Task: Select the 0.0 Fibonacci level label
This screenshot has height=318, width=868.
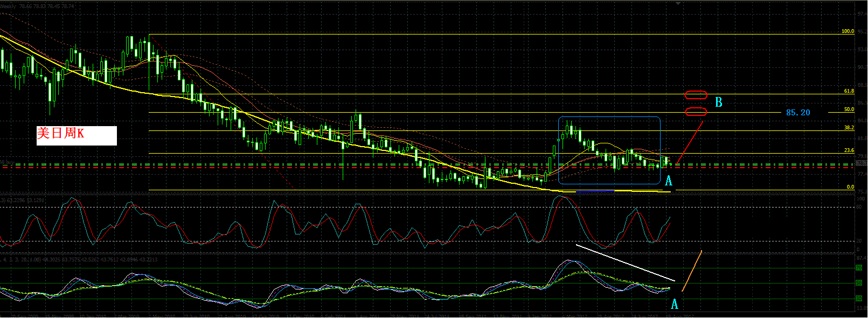Action: click(850, 187)
